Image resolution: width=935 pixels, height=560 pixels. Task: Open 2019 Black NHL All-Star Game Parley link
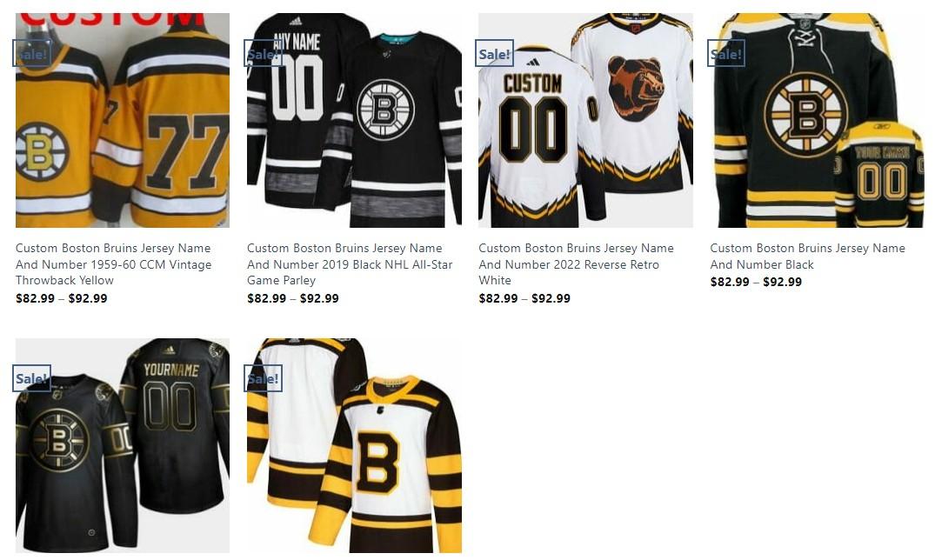pos(350,264)
